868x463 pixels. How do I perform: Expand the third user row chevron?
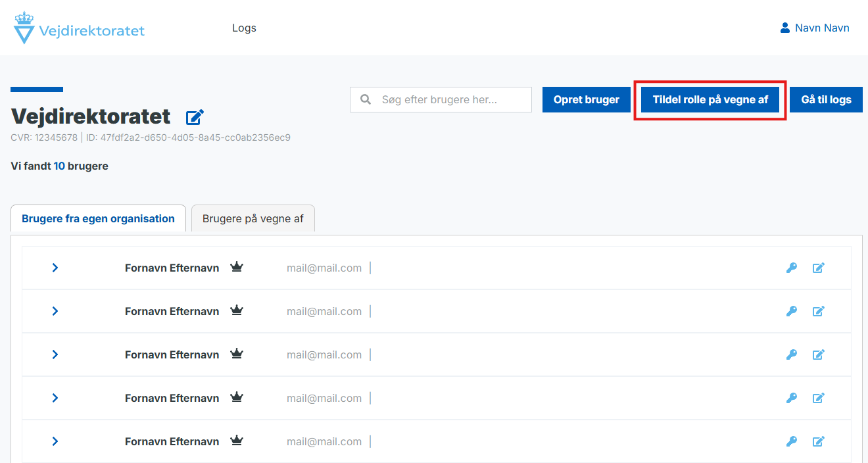click(55, 354)
